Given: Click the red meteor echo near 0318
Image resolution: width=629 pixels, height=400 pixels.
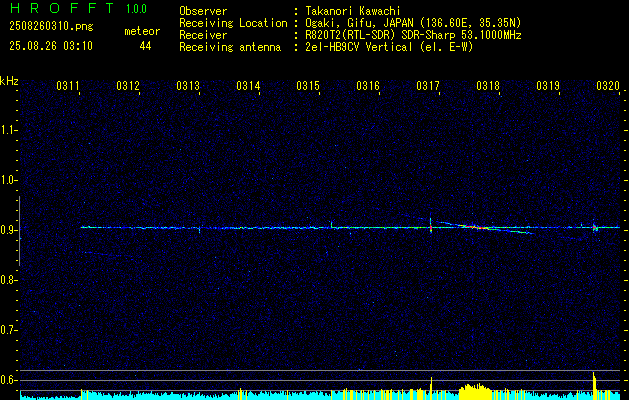Looking at the screenshot, I should coord(477,227).
